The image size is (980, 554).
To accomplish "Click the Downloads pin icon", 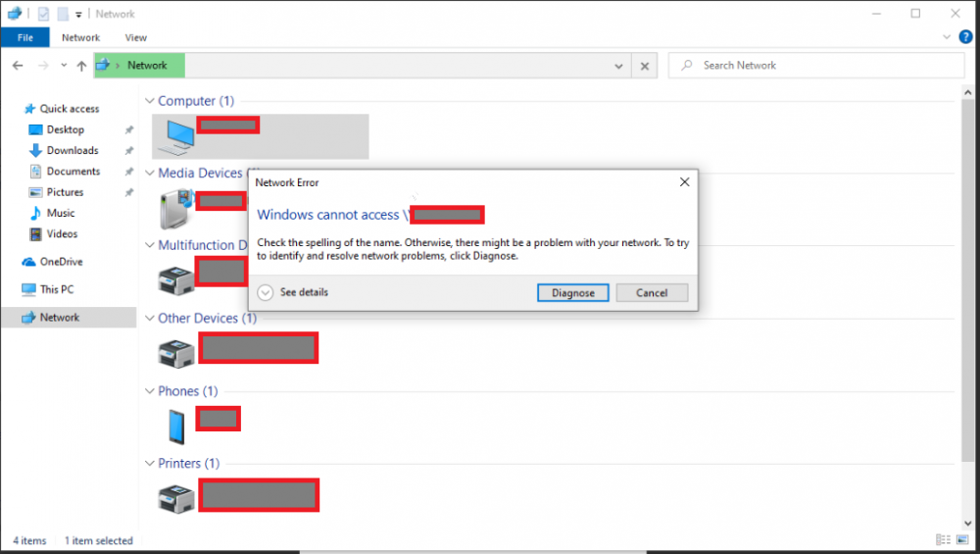I will click(128, 151).
